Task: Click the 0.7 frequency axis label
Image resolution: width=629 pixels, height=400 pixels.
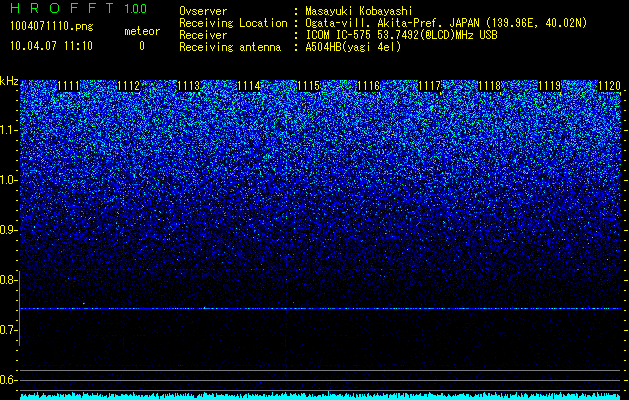Action: coord(9,330)
